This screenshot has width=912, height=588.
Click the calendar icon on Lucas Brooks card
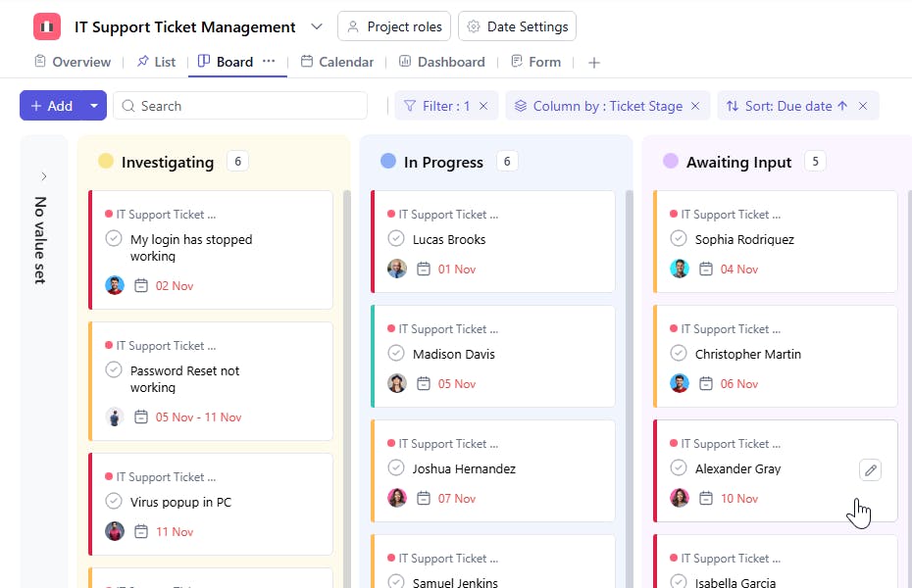pyautogui.click(x=424, y=269)
